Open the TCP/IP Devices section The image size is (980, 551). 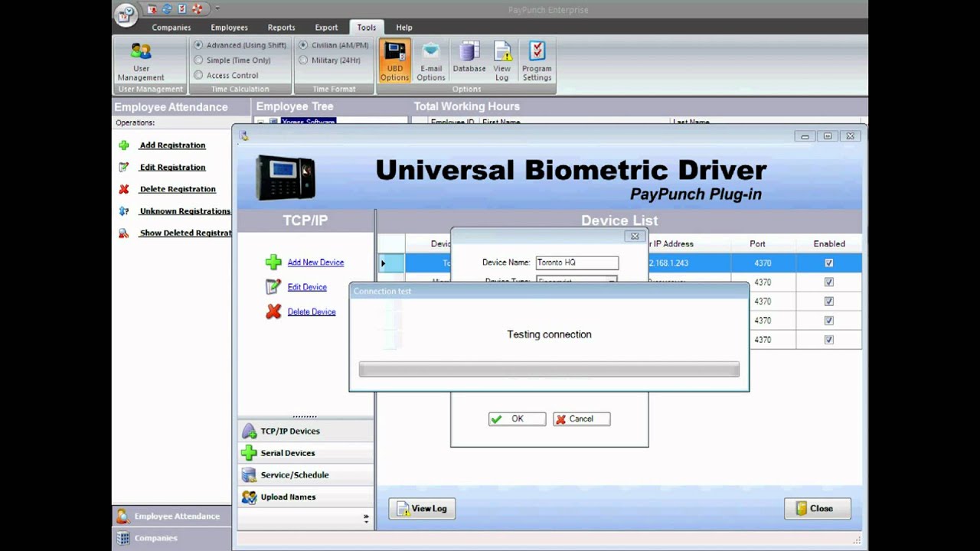(x=305, y=431)
